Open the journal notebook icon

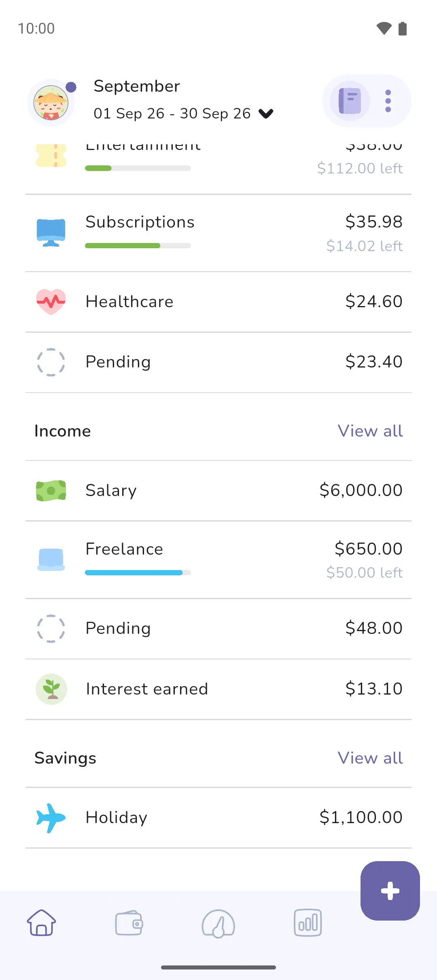(x=350, y=101)
